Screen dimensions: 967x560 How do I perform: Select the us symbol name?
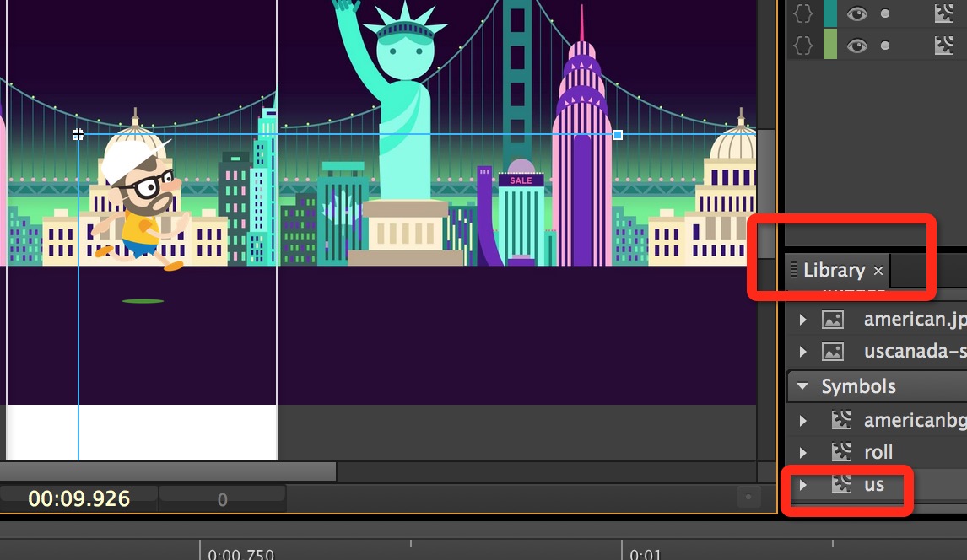point(874,485)
